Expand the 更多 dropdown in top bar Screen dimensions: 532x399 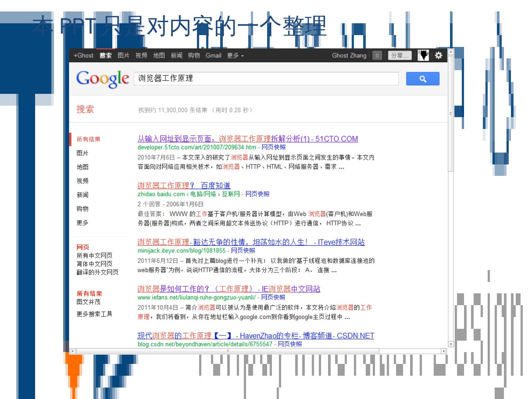click(235, 55)
